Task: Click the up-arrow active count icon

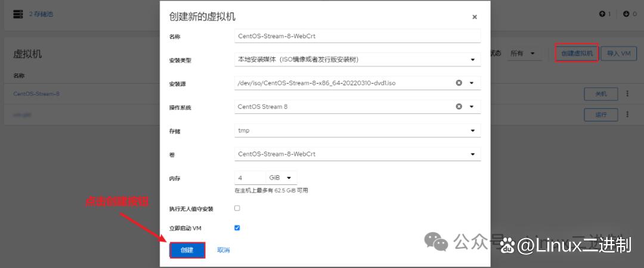Action: pos(602,14)
